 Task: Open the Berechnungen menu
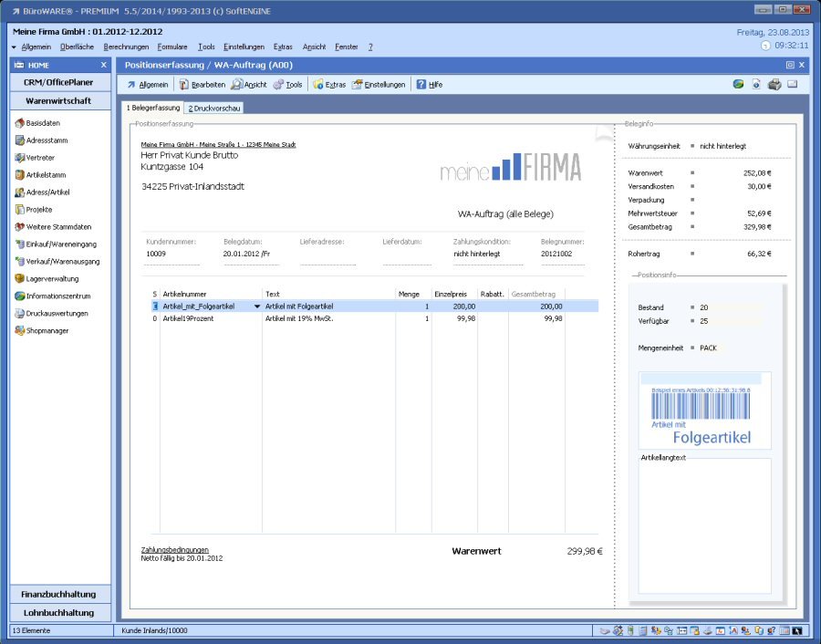point(126,47)
